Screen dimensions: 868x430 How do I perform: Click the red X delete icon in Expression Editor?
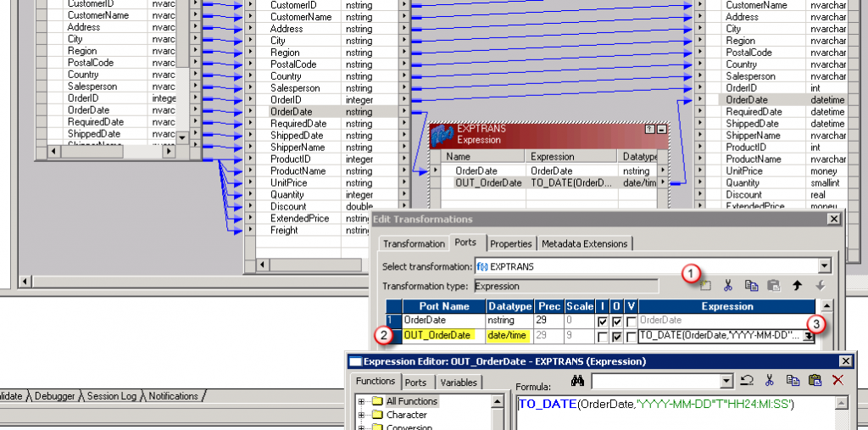(837, 381)
